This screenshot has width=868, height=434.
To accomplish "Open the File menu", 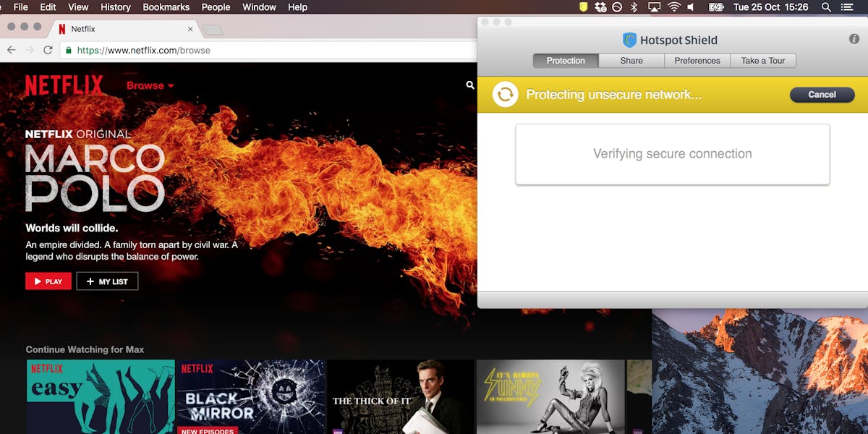I will (21, 7).
